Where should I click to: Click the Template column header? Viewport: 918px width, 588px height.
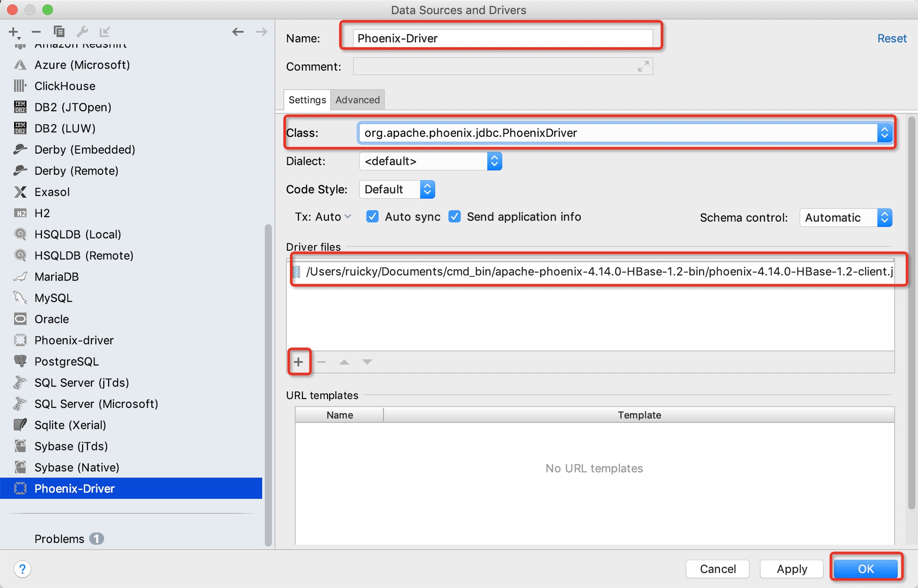(639, 415)
